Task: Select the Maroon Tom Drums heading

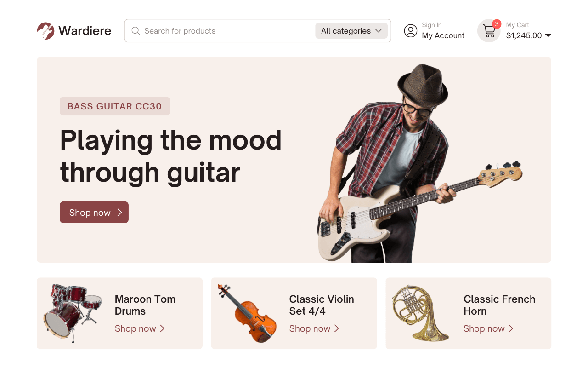Action: pos(145,305)
